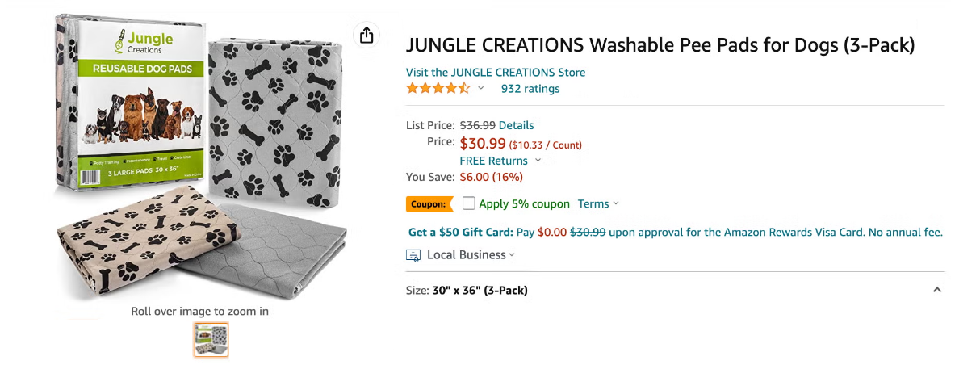Viewport: 980px width, 390px height.
Task: Collapse the Size section chevron
Action: 937,290
